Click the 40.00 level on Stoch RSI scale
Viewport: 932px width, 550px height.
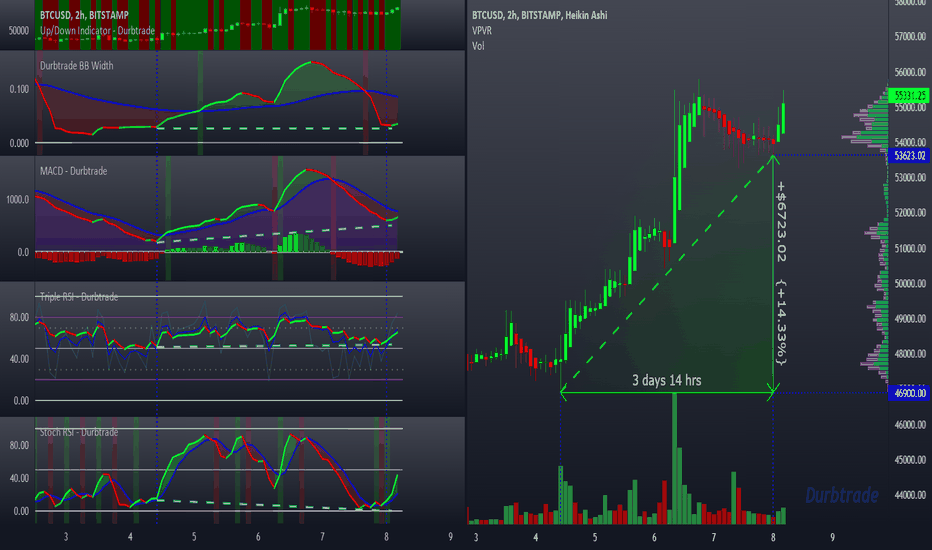pos(19,478)
